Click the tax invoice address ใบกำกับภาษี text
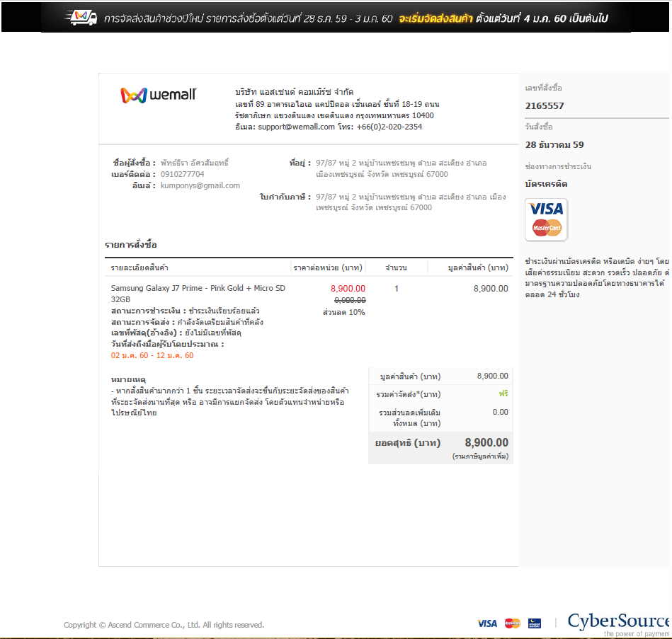This screenshot has height=639, width=672. (x=411, y=202)
